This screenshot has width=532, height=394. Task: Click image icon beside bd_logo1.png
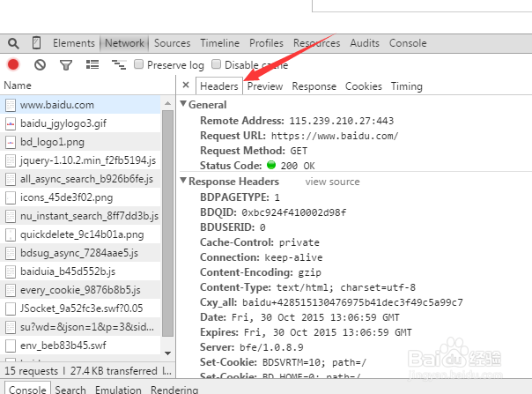tap(11, 142)
